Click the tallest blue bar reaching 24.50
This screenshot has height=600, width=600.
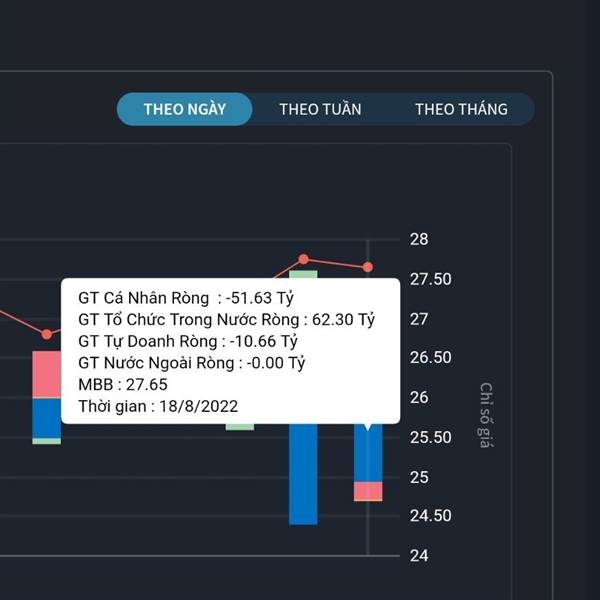pos(303,474)
